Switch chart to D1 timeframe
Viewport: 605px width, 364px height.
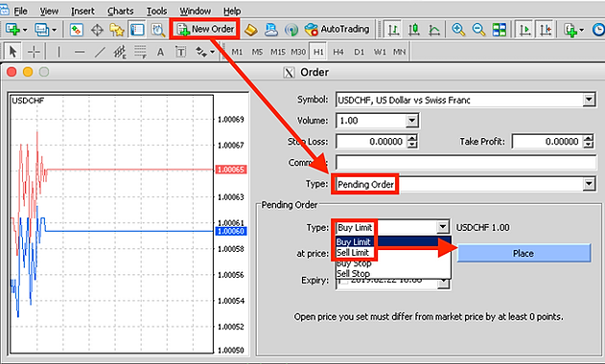[x=360, y=52]
